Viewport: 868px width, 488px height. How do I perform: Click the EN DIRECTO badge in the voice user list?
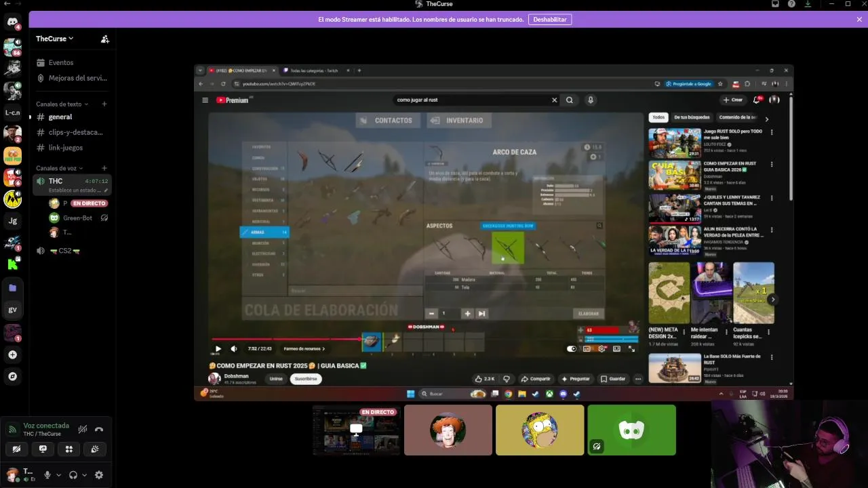tap(90, 203)
